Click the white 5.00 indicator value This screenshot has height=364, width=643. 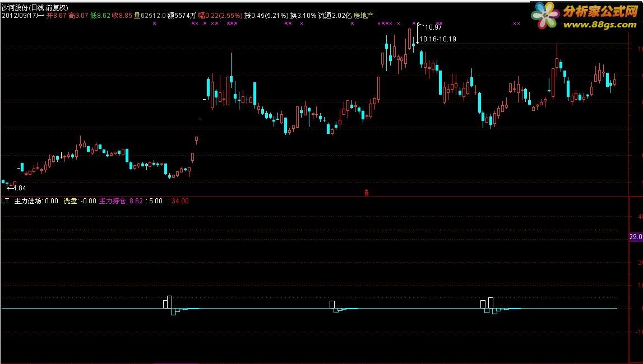tap(156, 201)
